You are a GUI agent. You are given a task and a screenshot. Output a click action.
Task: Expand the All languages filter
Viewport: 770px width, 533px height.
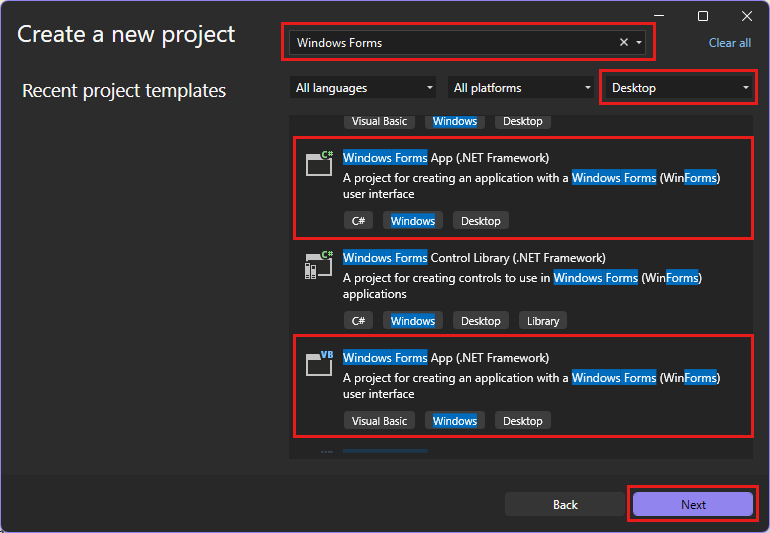pyautogui.click(x=364, y=88)
